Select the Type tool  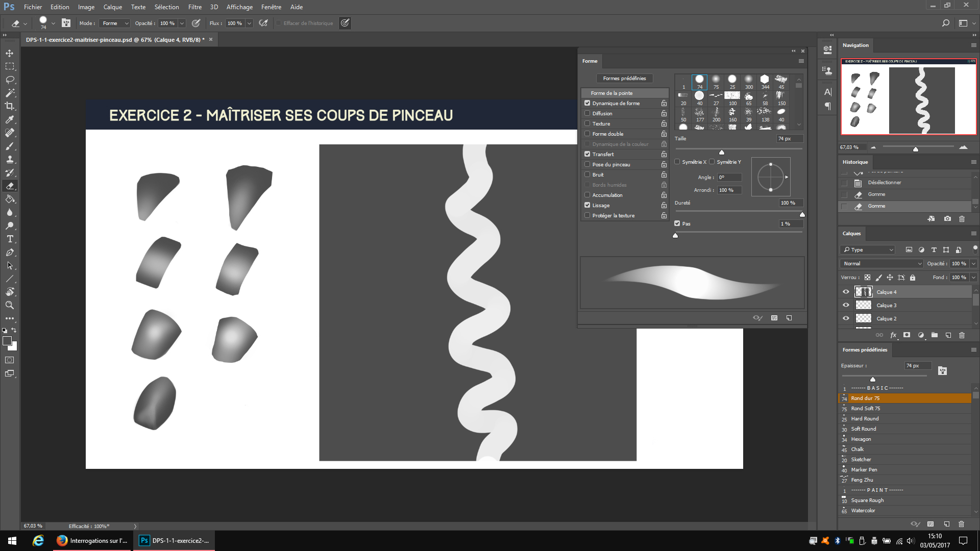(9, 239)
